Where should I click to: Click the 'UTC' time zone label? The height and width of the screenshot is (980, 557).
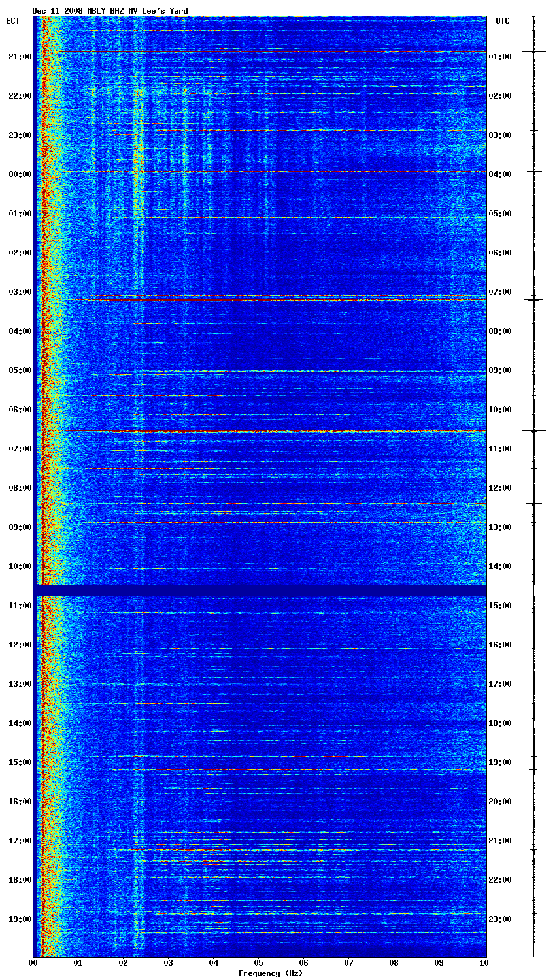click(502, 21)
